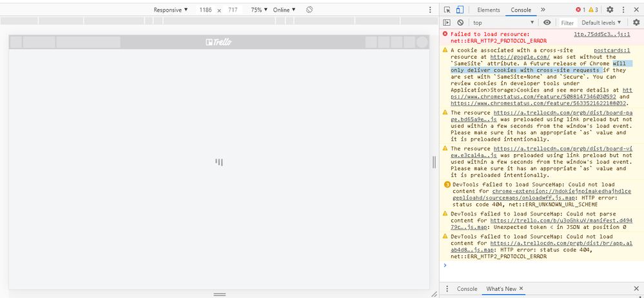Open the postcards:1 source link
644x298 pixels.
pos(612,50)
